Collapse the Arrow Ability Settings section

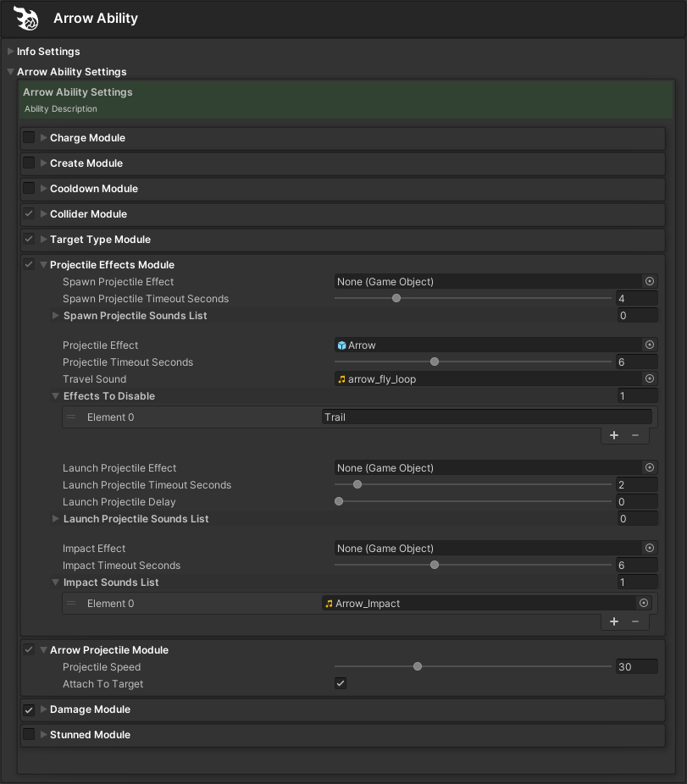point(11,72)
